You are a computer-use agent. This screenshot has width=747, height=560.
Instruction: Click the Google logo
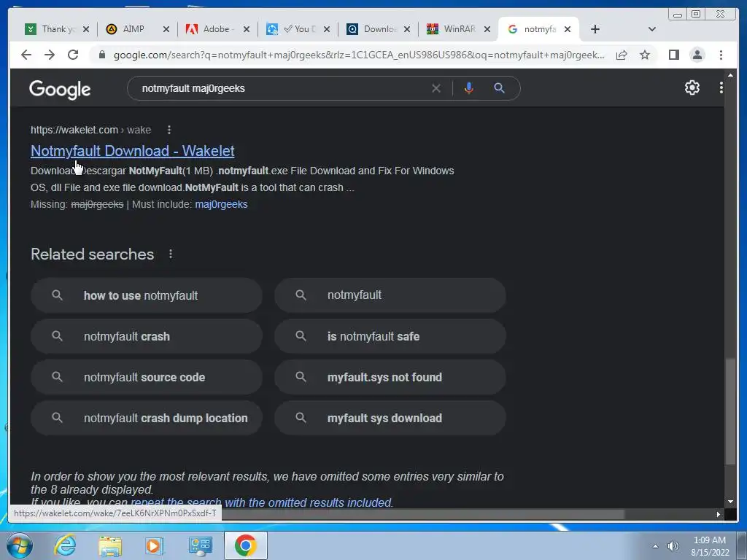pyautogui.click(x=60, y=89)
